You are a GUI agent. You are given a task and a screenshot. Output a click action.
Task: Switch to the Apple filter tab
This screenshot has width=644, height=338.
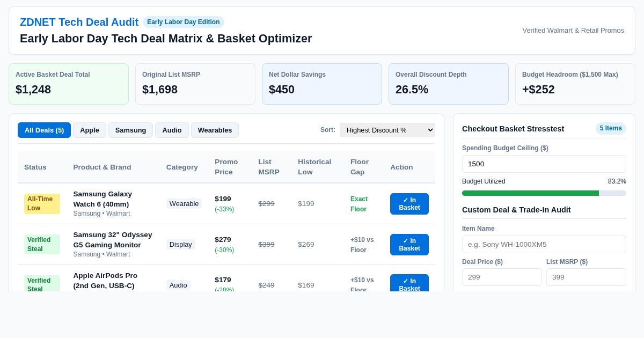90,130
